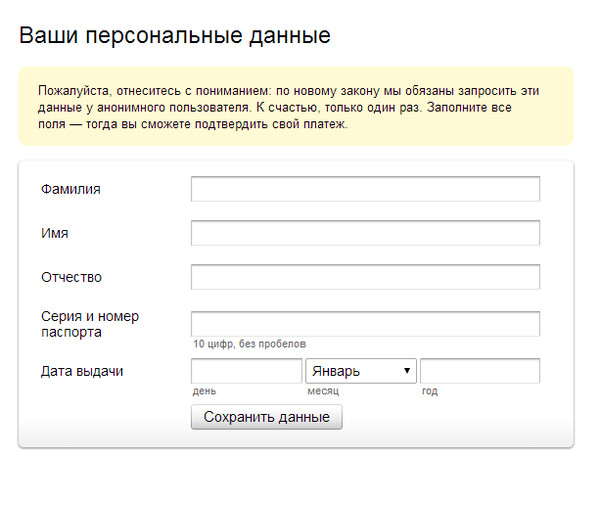600x505 pixels.
Task: Click the Отчество label
Action: (72, 277)
